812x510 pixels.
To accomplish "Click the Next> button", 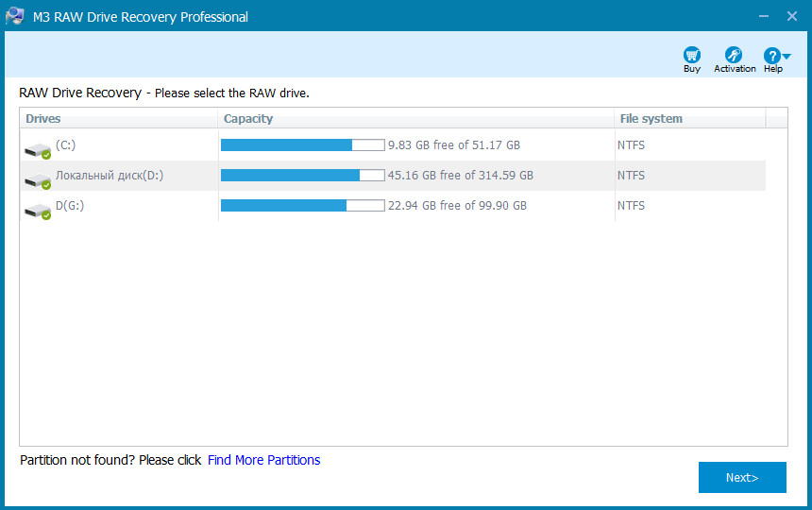I will (x=742, y=477).
